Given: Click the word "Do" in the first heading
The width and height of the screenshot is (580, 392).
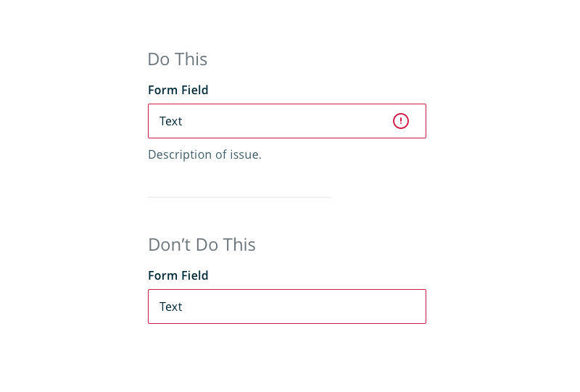Looking at the screenshot, I should click(x=158, y=59).
